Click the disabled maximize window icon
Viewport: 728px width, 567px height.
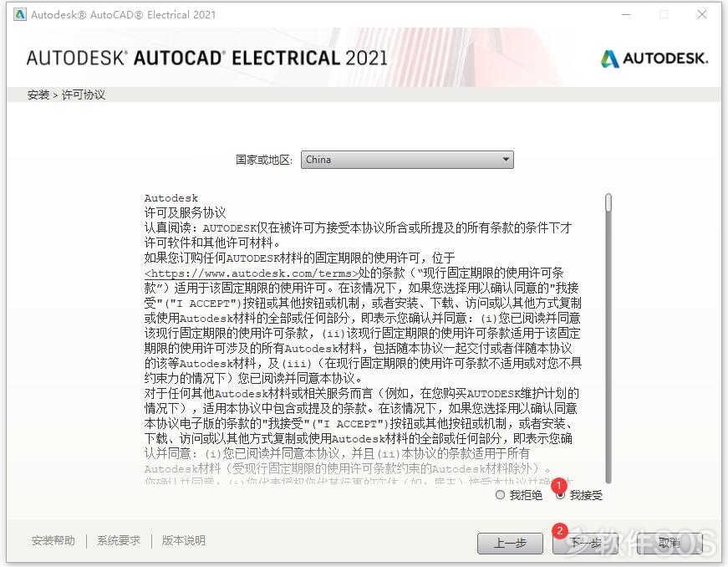point(664,14)
